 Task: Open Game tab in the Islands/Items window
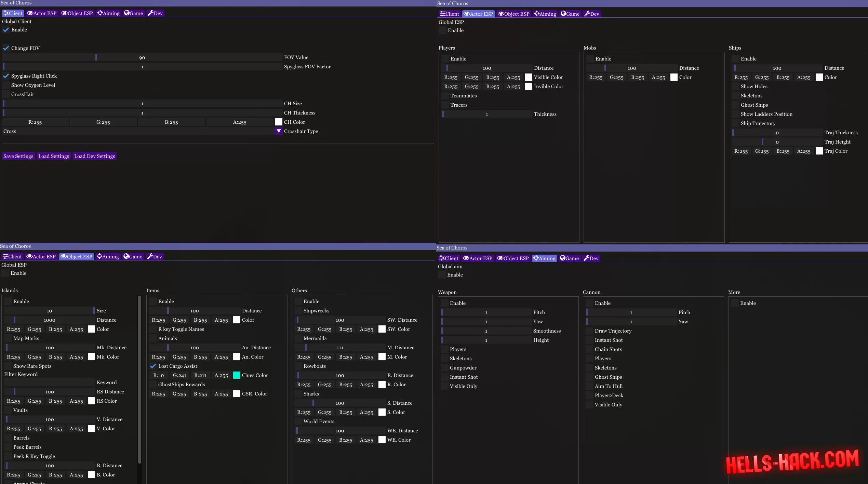(x=133, y=256)
